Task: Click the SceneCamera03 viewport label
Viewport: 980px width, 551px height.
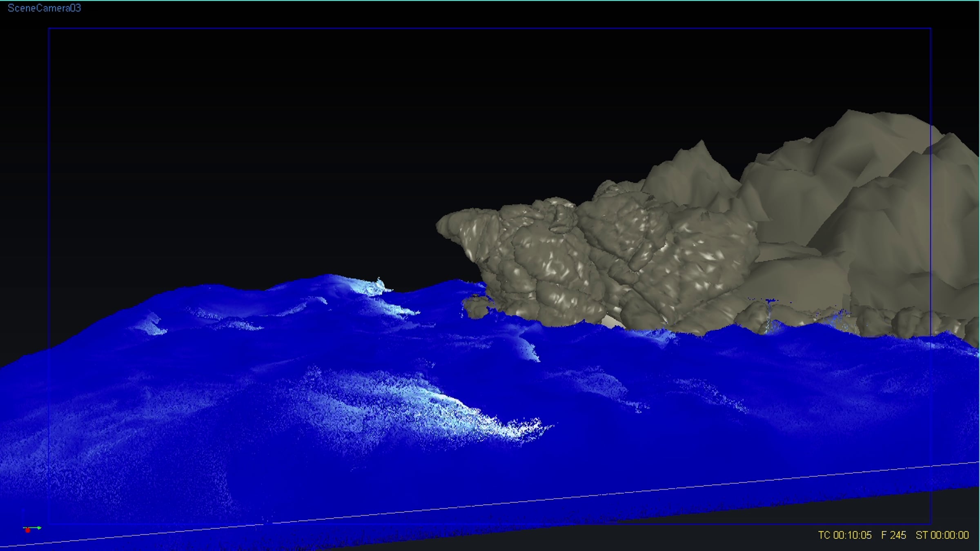Action: tap(44, 8)
